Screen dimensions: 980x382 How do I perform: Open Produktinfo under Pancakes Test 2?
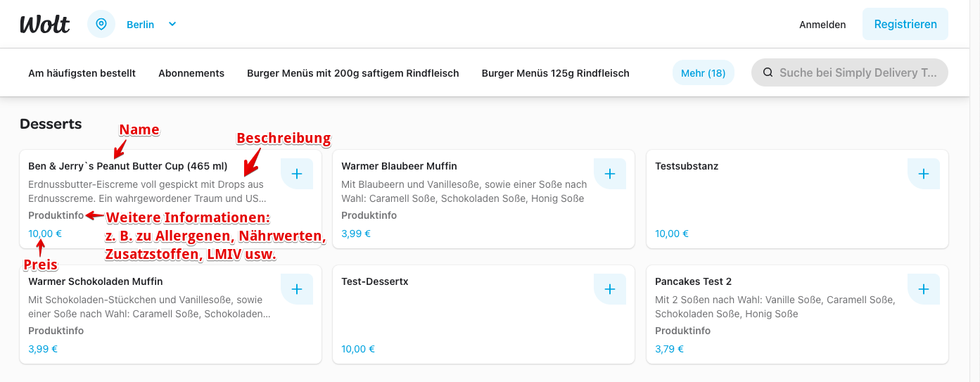(x=683, y=331)
